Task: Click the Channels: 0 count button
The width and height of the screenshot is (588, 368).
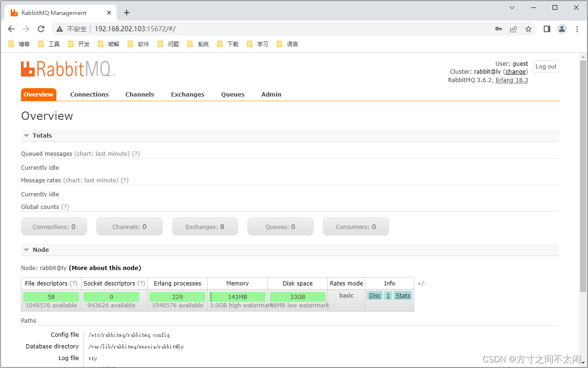Action: click(x=130, y=227)
